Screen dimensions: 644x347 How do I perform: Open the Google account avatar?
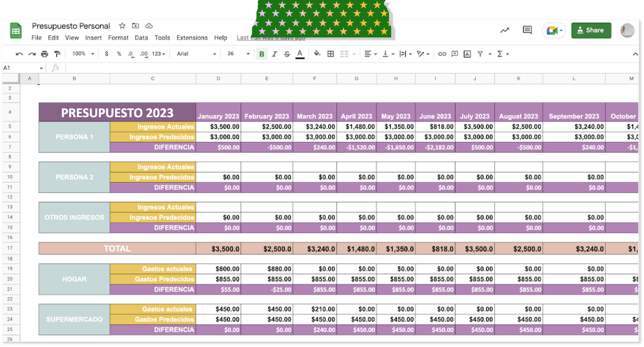(x=627, y=30)
